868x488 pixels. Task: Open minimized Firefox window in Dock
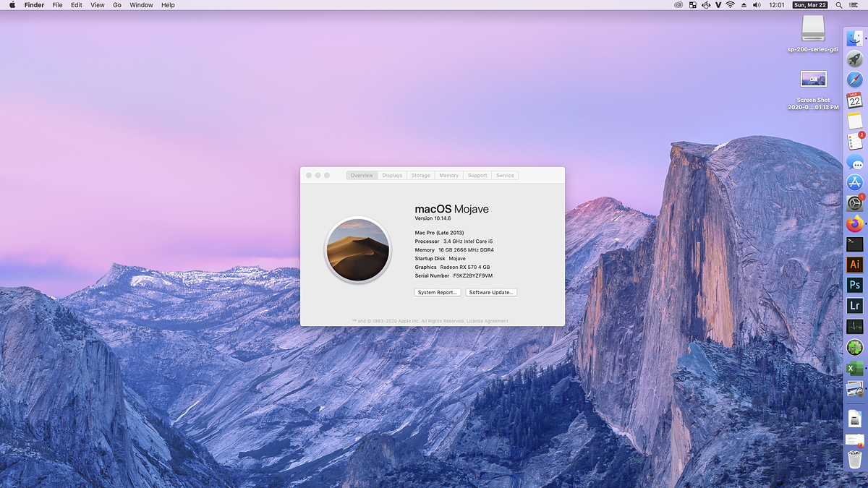[x=855, y=440]
